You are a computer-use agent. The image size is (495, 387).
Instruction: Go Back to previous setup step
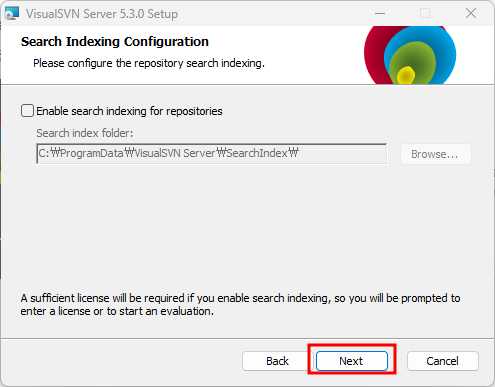pyautogui.click(x=277, y=361)
